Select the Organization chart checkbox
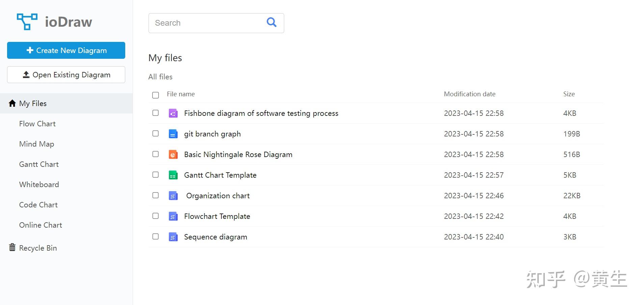This screenshot has height=305, width=644. click(155, 195)
